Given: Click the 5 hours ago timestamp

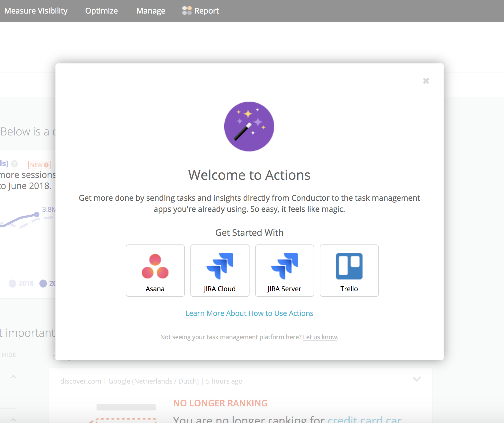Looking at the screenshot, I should click(x=224, y=381).
